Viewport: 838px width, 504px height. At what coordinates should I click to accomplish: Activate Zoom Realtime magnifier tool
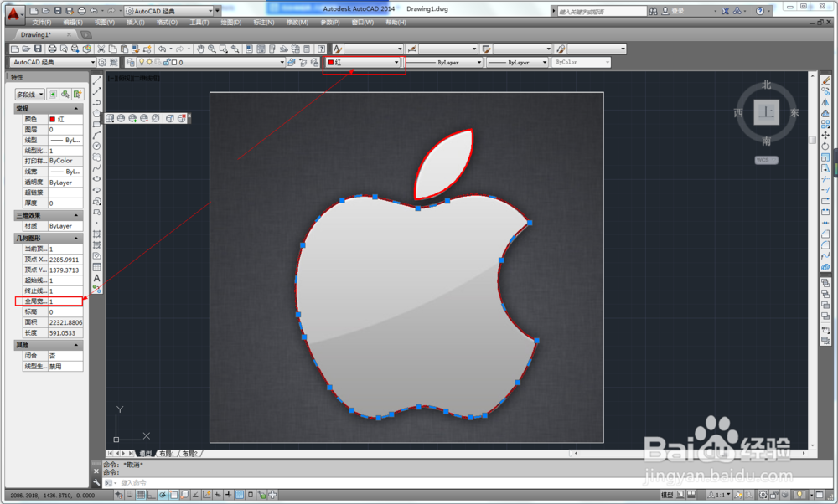point(212,49)
